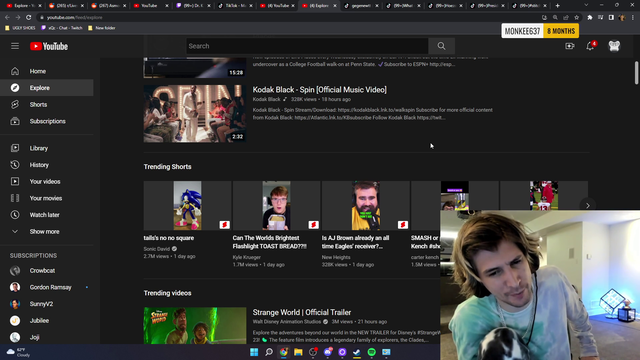The image size is (640, 360).
Task: Open the account avatar menu
Action: point(614,46)
